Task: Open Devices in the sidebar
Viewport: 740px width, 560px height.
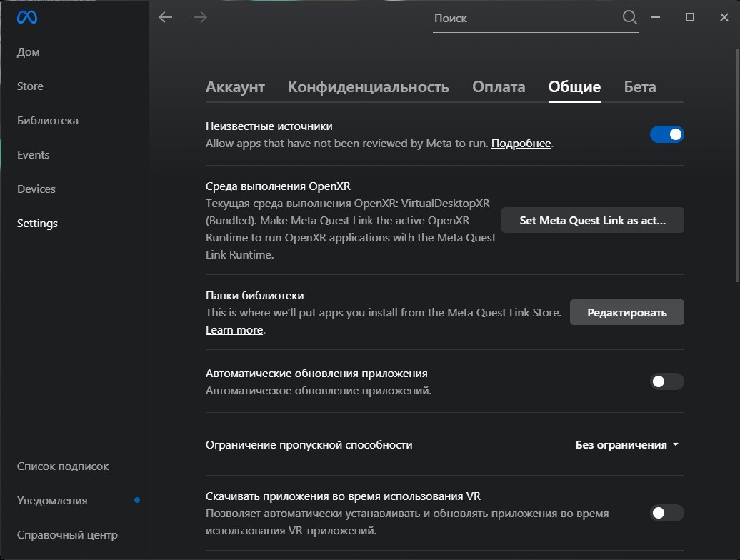Action: click(x=36, y=189)
